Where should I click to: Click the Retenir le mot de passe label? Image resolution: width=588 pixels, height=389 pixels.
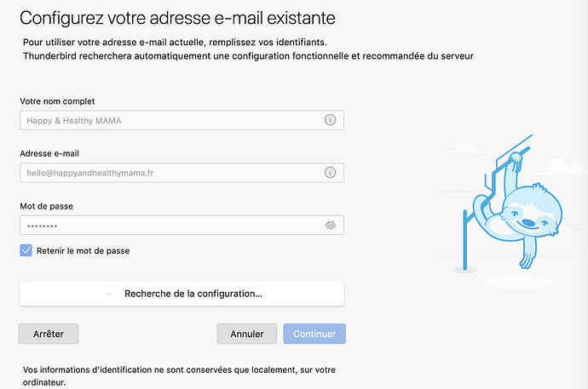tap(83, 251)
